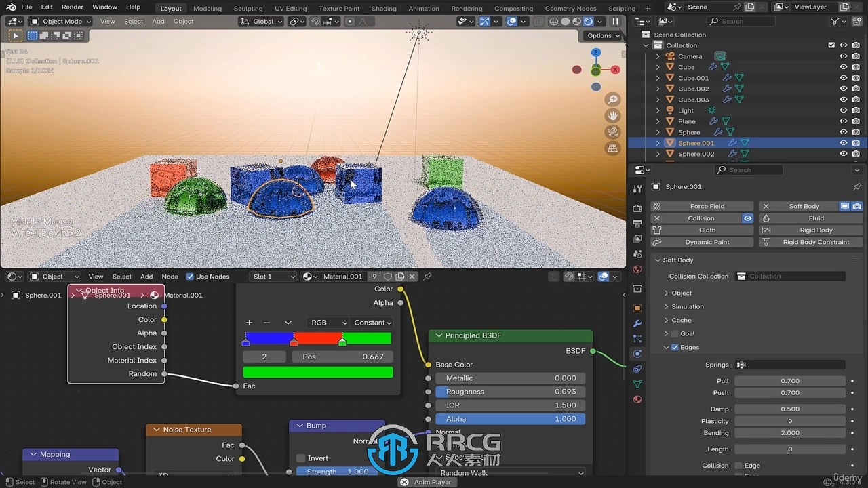Open Slot 1 material slot dropdown
This screenshot has height=488, width=868.
(273, 277)
